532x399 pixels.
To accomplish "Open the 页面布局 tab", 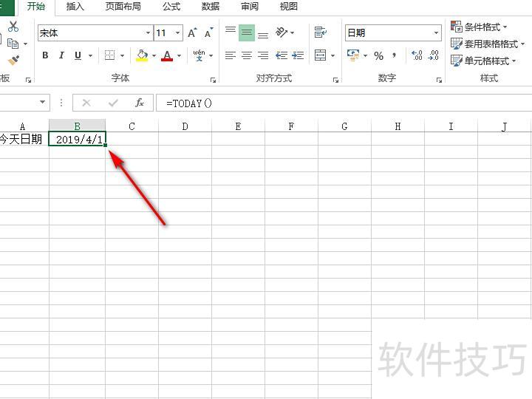I will (123, 6).
